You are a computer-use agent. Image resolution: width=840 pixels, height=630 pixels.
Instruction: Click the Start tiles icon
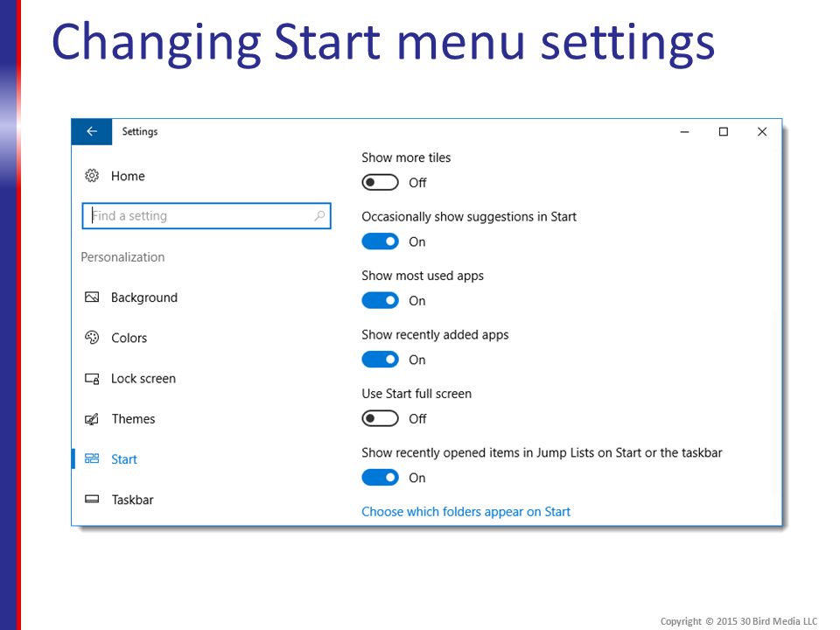[92, 458]
